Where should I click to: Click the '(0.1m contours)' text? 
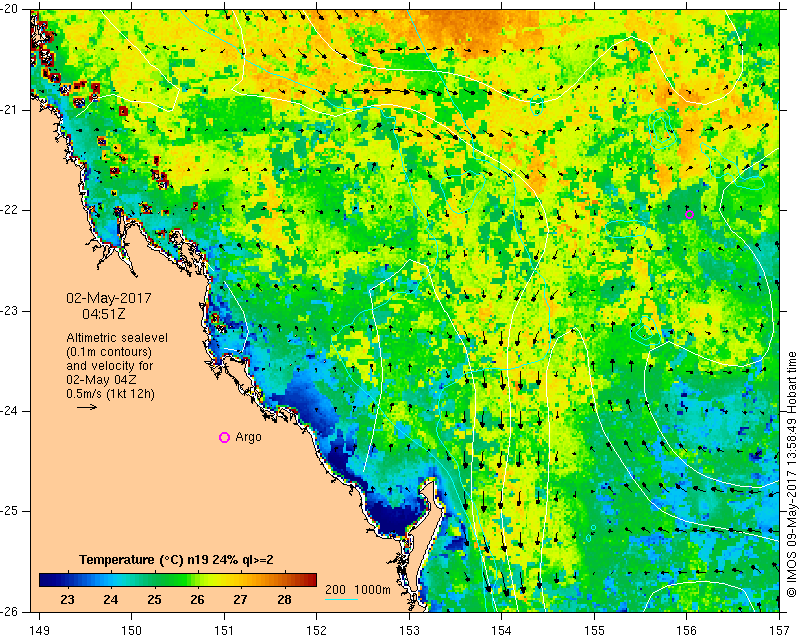(x=109, y=352)
